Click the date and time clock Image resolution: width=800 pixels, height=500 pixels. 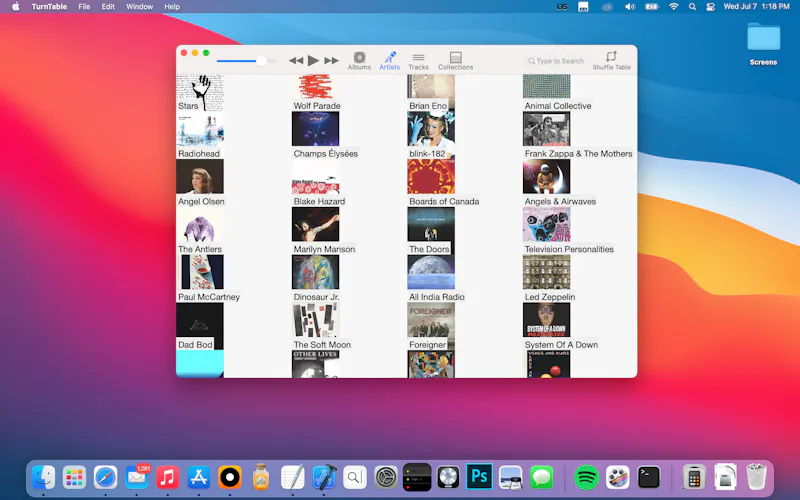point(756,7)
